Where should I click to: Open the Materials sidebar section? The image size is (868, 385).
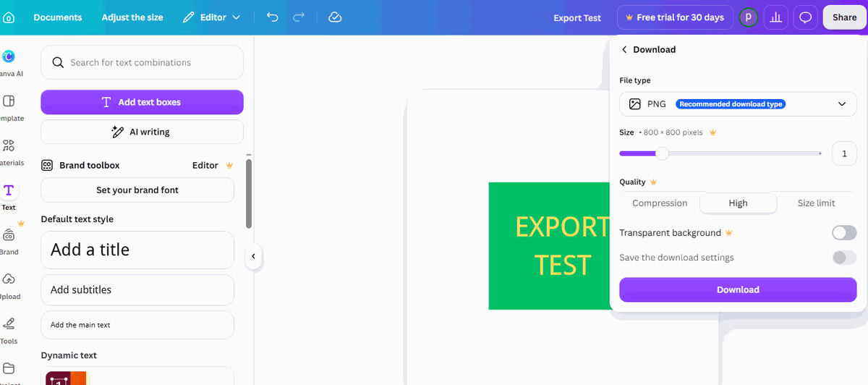[9, 152]
